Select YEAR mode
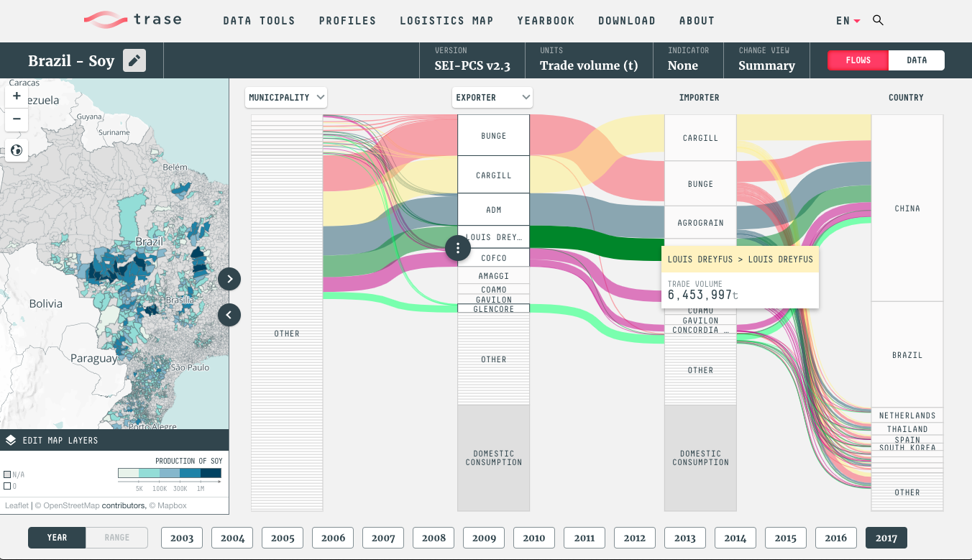The height and width of the screenshot is (560, 972). [57, 538]
